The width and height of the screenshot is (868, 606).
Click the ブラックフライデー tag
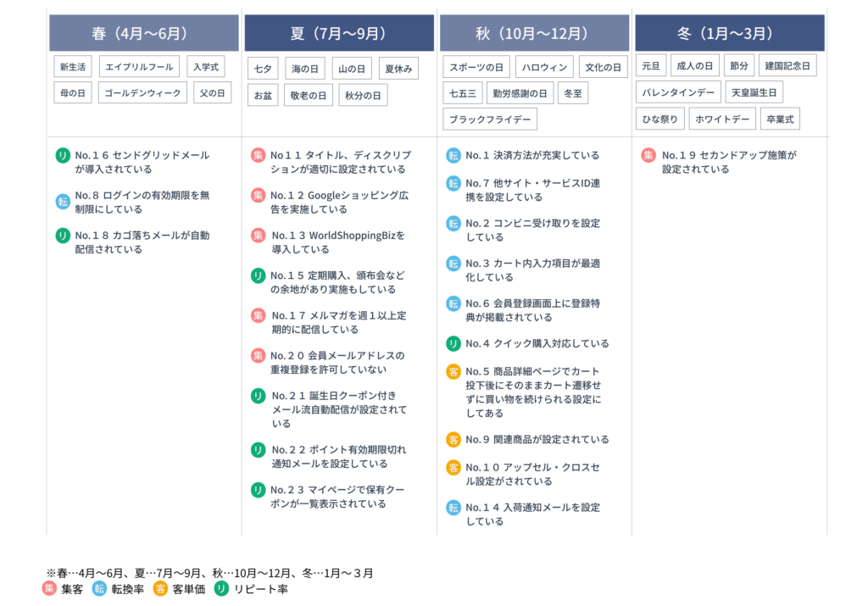[x=490, y=120]
